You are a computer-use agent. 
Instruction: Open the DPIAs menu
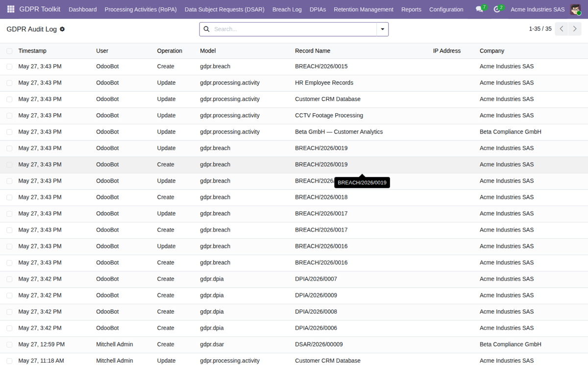(x=318, y=9)
